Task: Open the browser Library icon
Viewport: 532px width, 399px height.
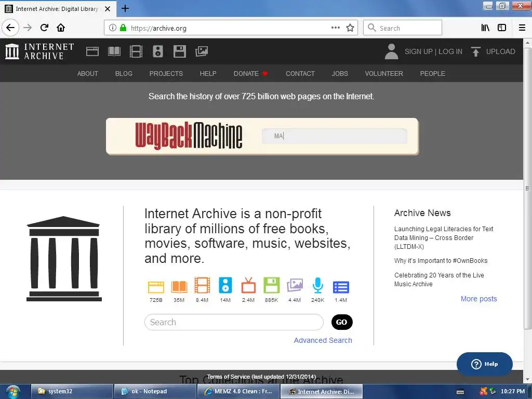Action: pyautogui.click(x=486, y=28)
